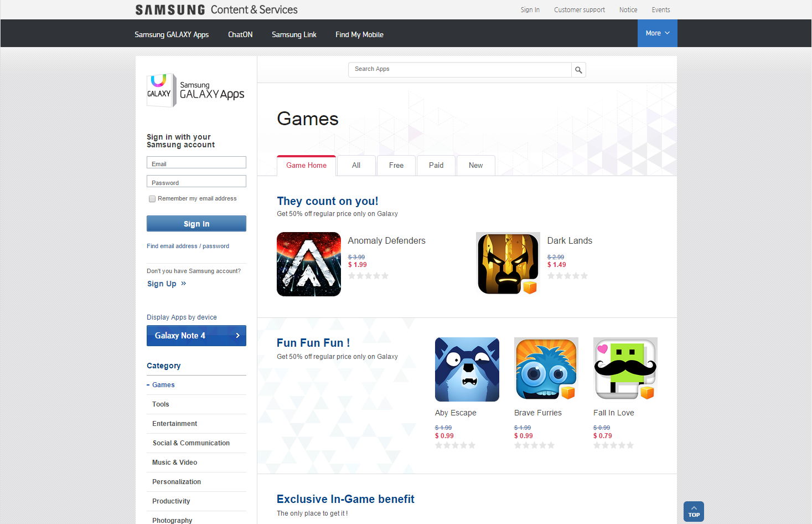812x524 pixels.
Task: Click Find email address / password link
Action: pyautogui.click(x=188, y=246)
